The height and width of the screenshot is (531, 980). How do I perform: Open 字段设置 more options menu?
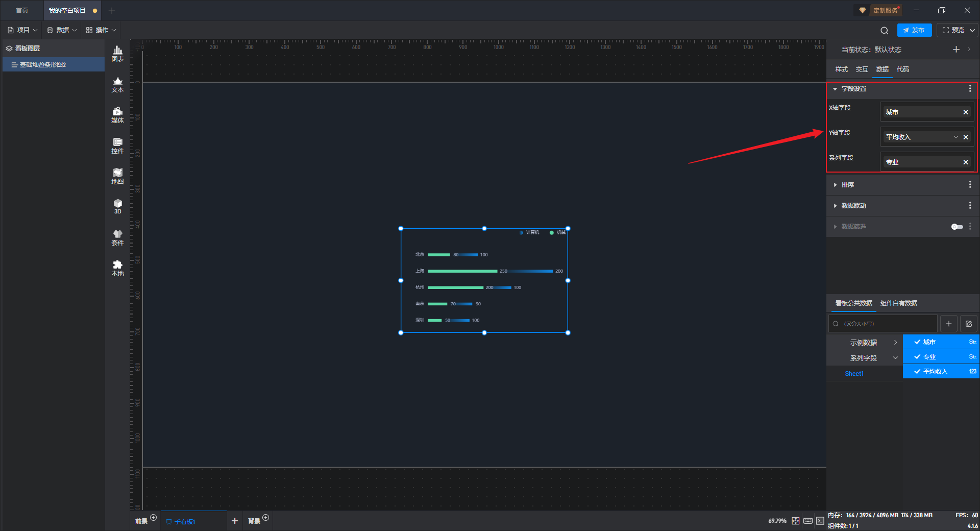tap(970, 89)
